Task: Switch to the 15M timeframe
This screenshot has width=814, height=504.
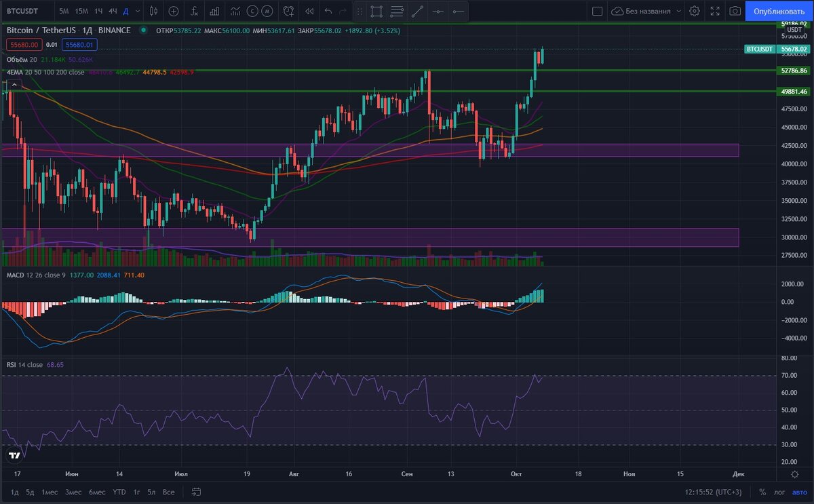Action: click(82, 12)
